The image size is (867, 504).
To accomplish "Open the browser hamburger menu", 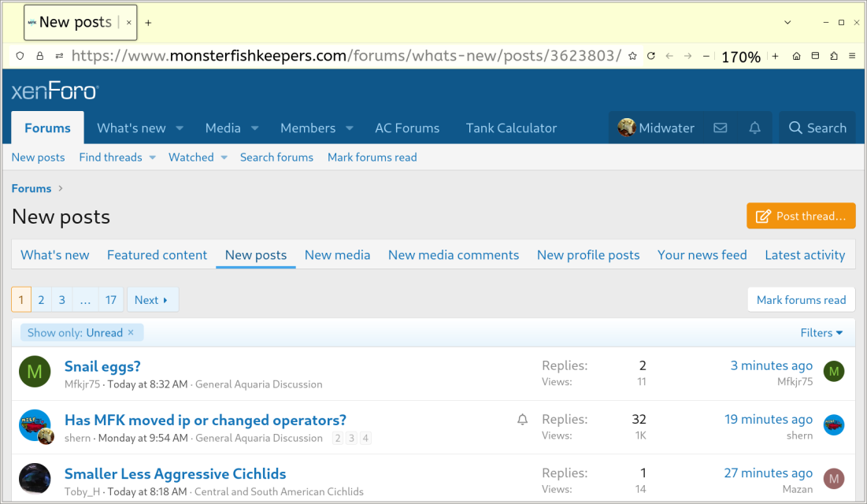I will pyautogui.click(x=852, y=56).
